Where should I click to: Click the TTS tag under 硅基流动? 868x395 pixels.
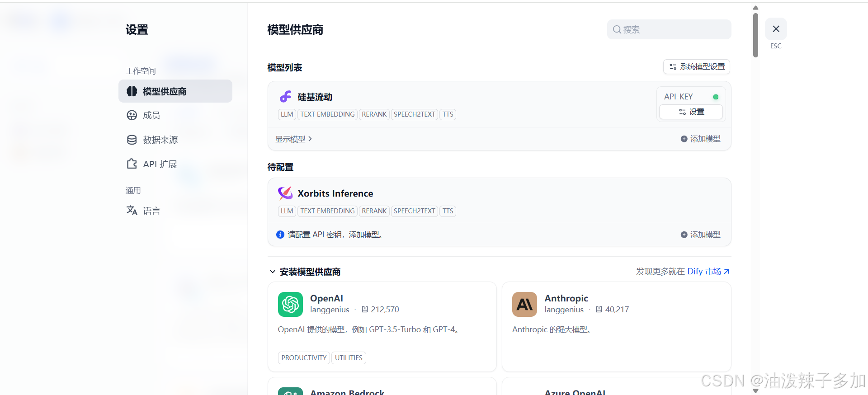click(448, 114)
